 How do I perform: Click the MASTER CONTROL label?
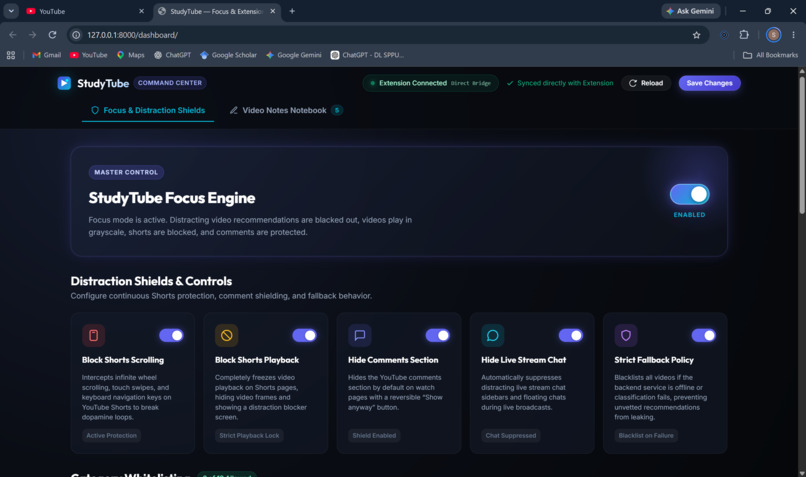coord(126,172)
